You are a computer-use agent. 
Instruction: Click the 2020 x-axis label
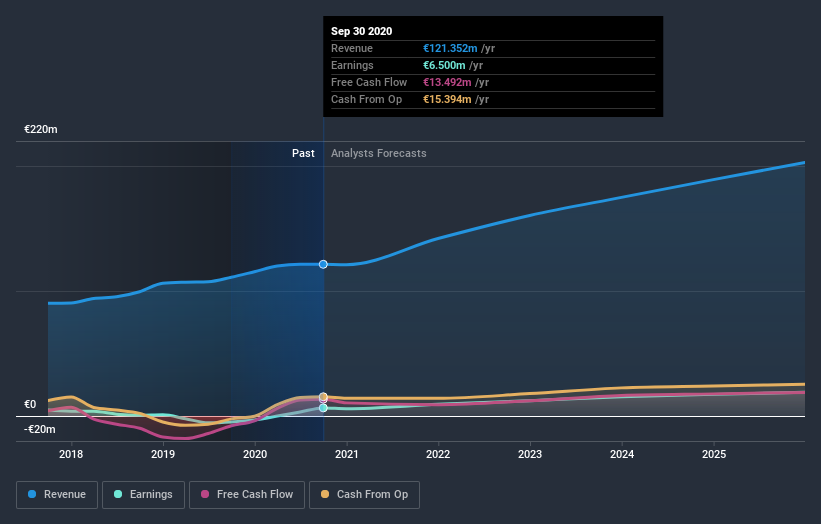255,454
